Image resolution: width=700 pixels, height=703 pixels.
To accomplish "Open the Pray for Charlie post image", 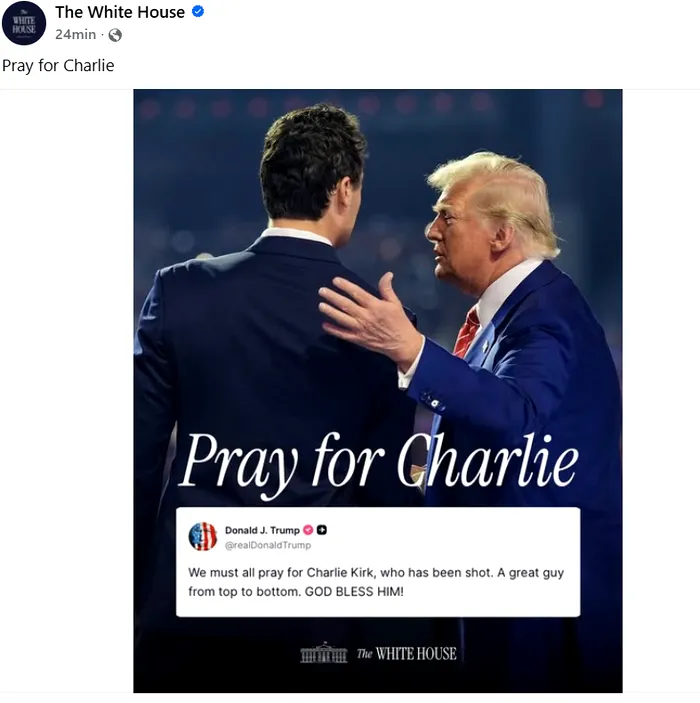I will click(x=378, y=391).
